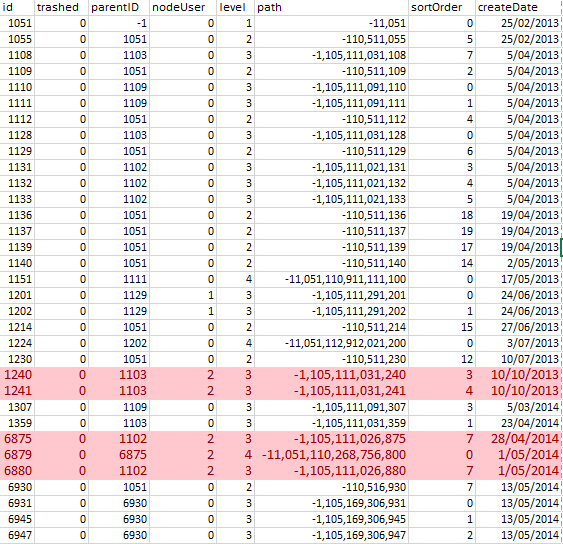
Task: Click path cell -11,051,110,268,756,800
Action: [x=331, y=455]
